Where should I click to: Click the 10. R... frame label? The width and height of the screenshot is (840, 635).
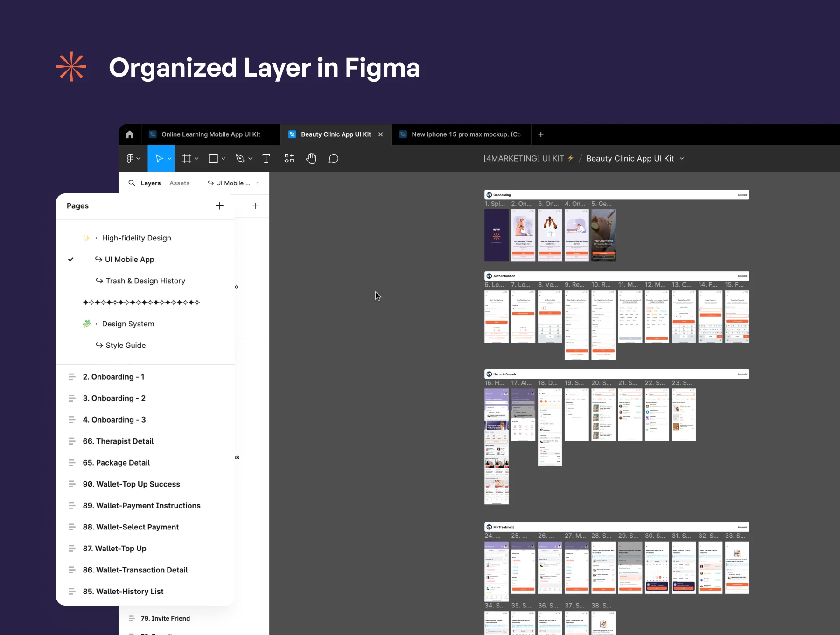click(601, 285)
